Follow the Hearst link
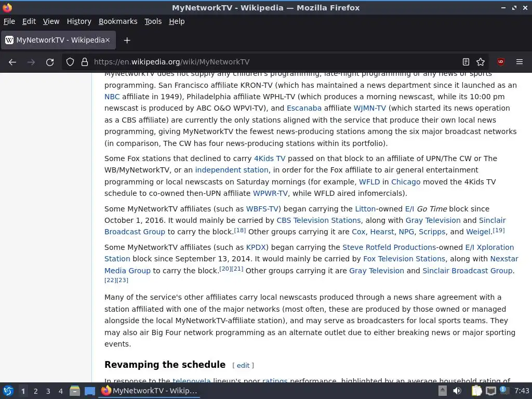 (382, 232)
